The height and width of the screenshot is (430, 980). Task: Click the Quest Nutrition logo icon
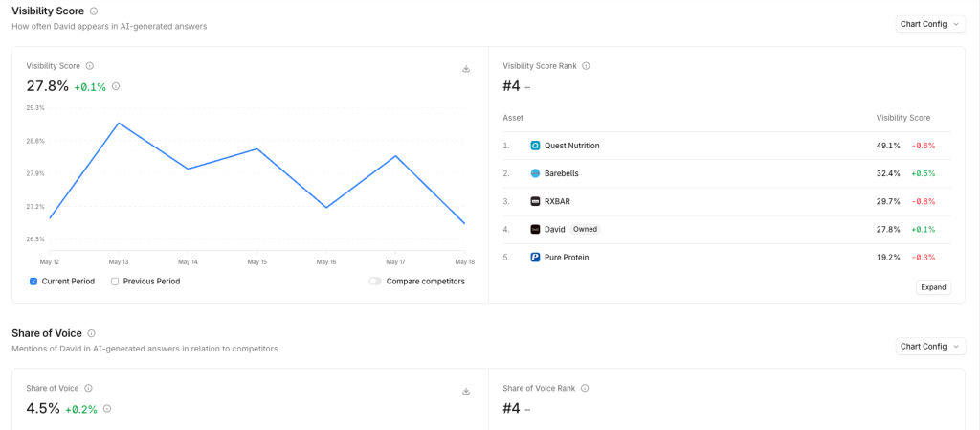coord(535,146)
